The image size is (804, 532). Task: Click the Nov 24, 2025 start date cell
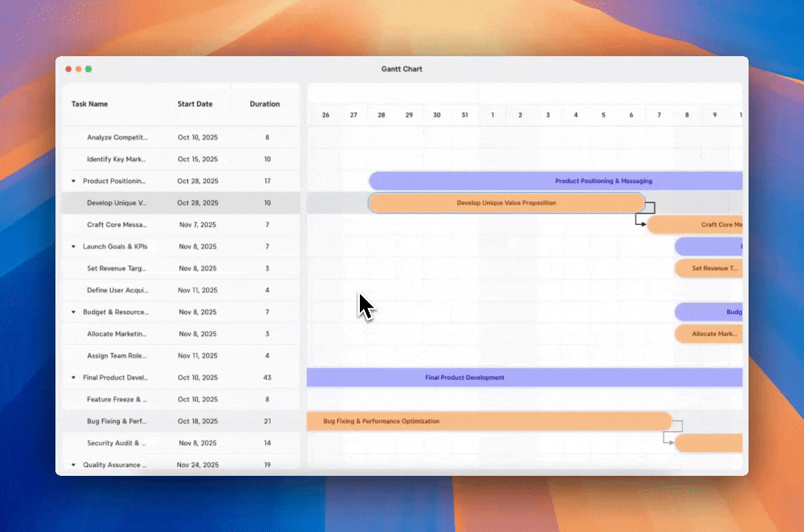tap(198, 465)
